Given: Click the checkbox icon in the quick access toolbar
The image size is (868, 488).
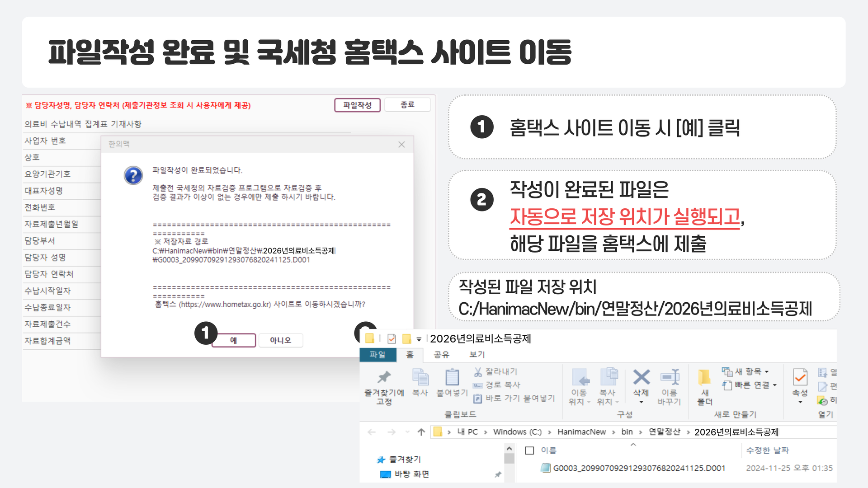Looking at the screenshot, I should click(391, 338).
